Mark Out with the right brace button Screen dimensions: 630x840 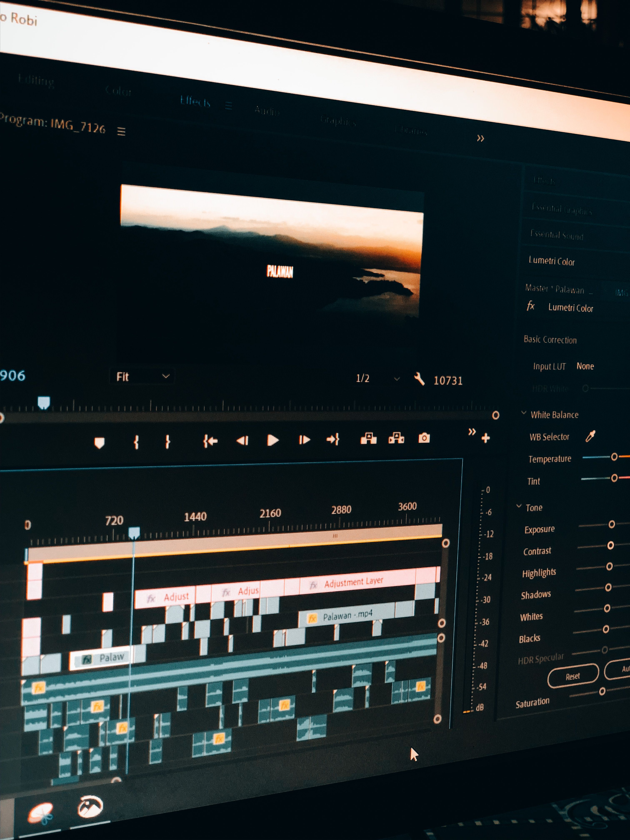[x=167, y=442]
